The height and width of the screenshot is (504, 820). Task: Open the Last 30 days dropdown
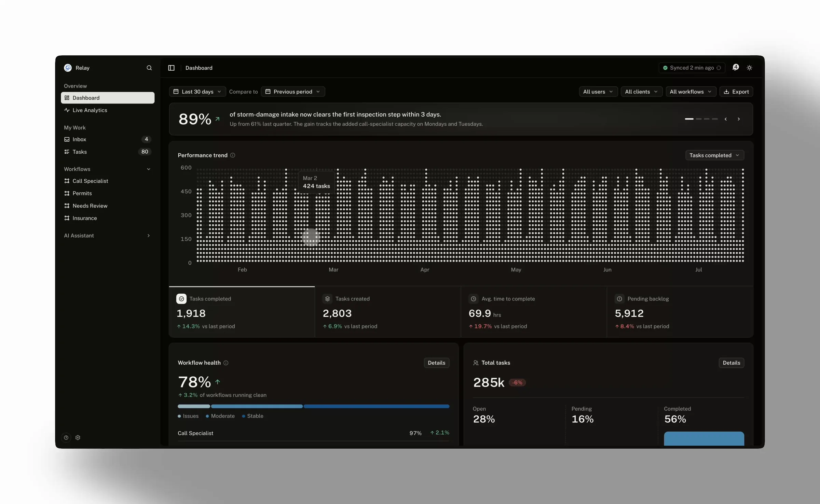click(x=197, y=92)
